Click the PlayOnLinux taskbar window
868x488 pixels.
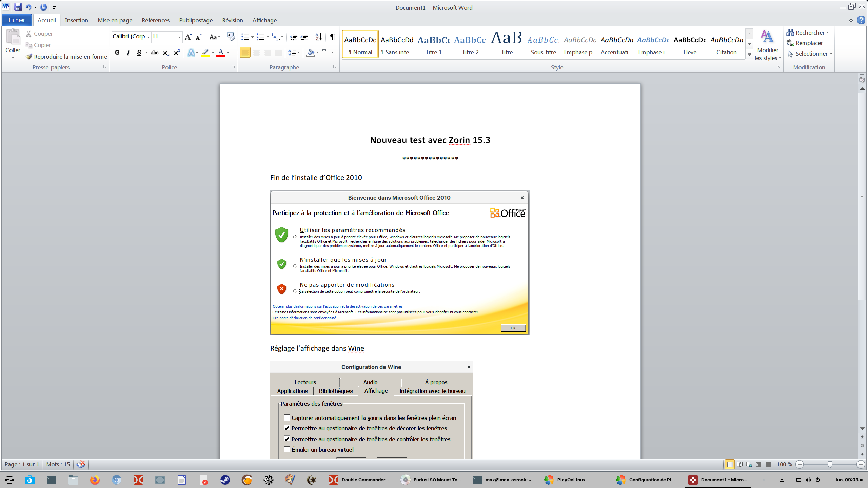pos(565,480)
